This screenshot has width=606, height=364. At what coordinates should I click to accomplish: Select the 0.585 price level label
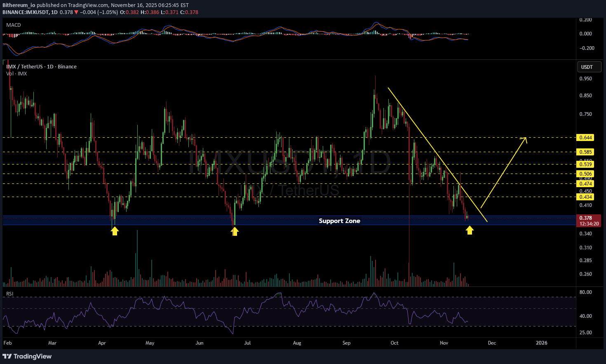point(585,152)
